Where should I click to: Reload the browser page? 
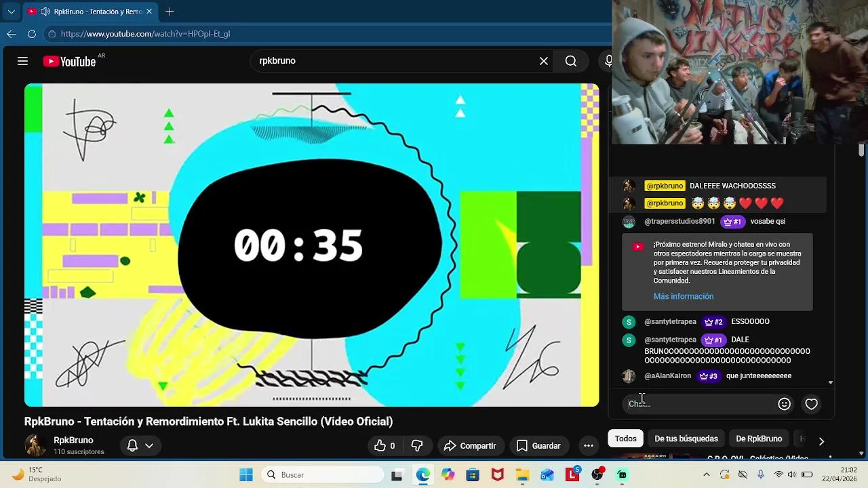click(x=31, y=33)
